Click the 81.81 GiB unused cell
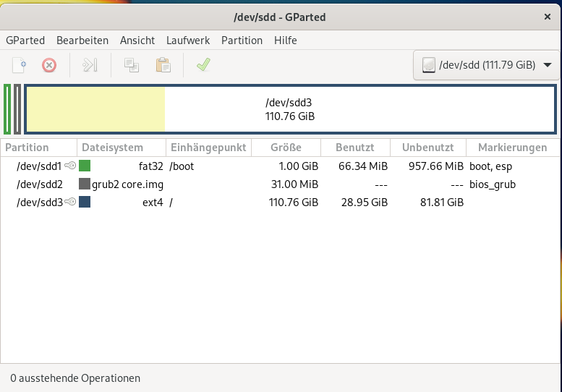Screen dimensions: 562x392 pyautogui.click(x=442, y=203)
